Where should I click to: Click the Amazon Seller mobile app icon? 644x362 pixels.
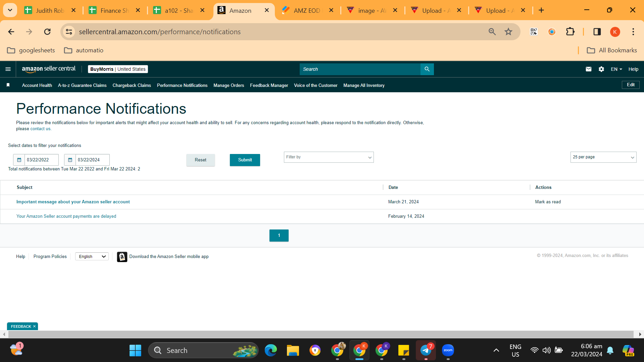(x=122, y=257)
